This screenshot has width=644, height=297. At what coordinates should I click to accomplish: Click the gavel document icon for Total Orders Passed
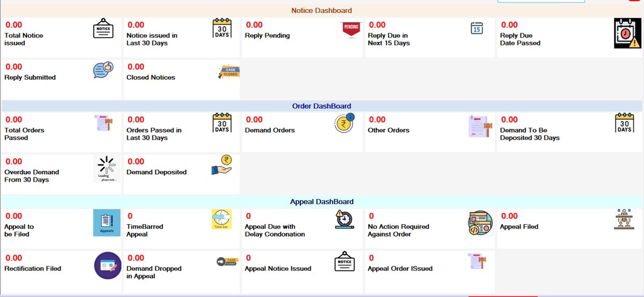(x=103, y=122)
